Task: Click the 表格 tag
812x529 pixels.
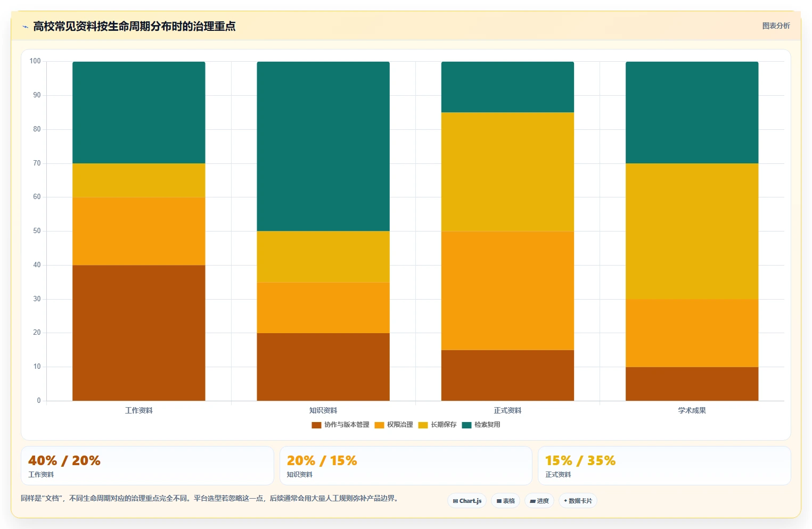Action: [x=505, y=501]
